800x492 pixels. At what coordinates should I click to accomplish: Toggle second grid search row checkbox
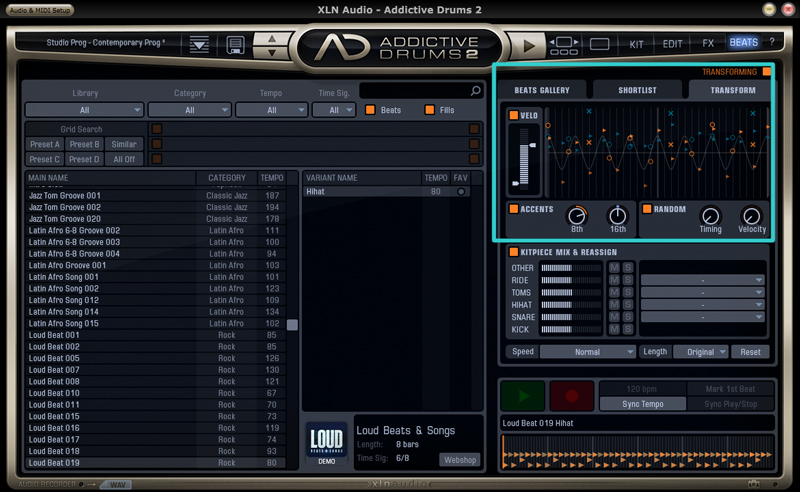[x=157, y=144]
